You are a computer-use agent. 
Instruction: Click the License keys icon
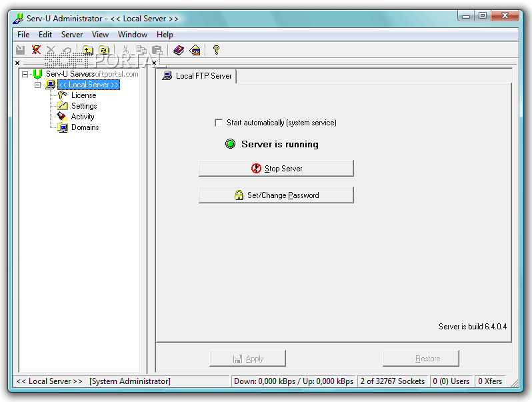[x=63, y=95]
